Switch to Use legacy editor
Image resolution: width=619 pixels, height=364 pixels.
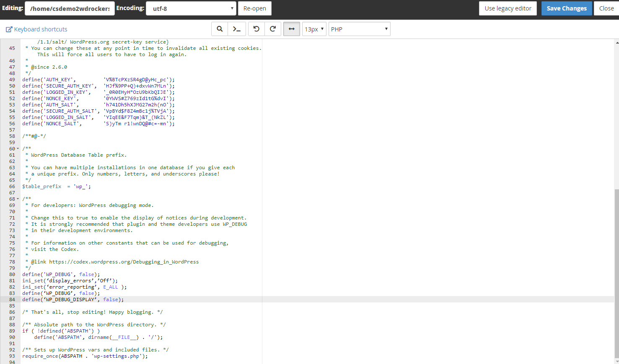click(x=508, y=8)
